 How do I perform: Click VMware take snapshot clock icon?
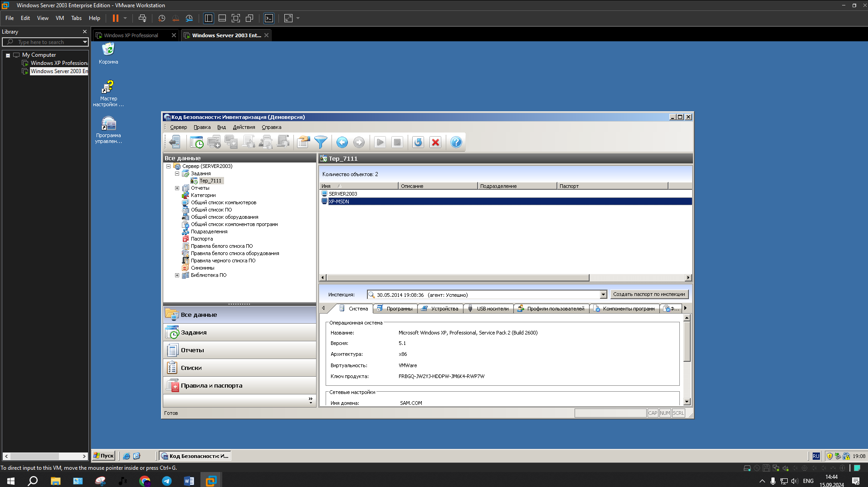(161, 18)
